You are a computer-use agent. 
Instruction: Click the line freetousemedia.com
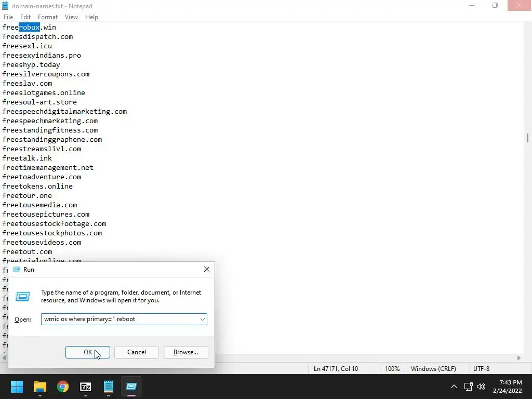39,205
